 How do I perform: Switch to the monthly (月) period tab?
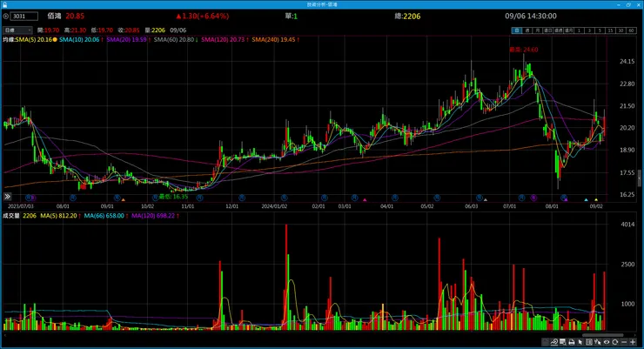coord(538,30)
